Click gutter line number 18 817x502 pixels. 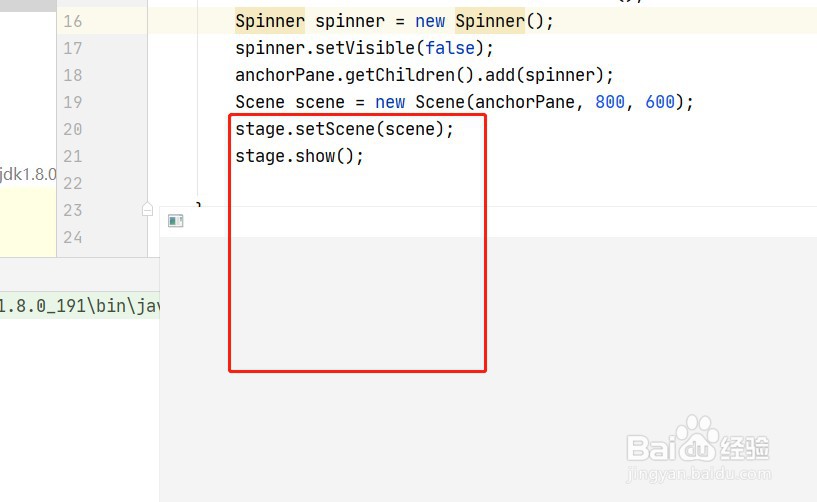coord(72,75)
